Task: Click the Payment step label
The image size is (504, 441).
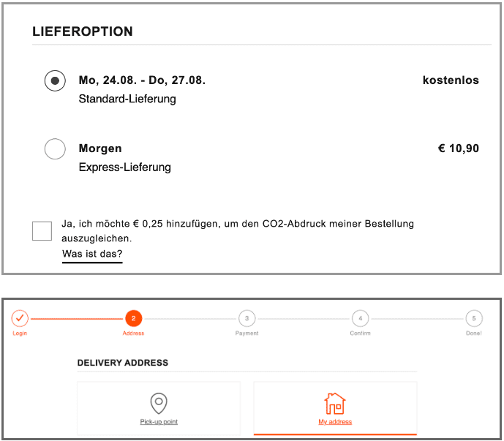Action: click(x=247, y=333)
